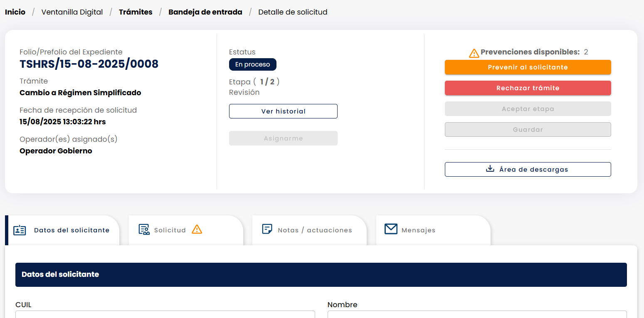Screen dimensions: 644x318
Task: Click the Fecha de recepción de solicitud label
Action: click(x=78, y=110)
